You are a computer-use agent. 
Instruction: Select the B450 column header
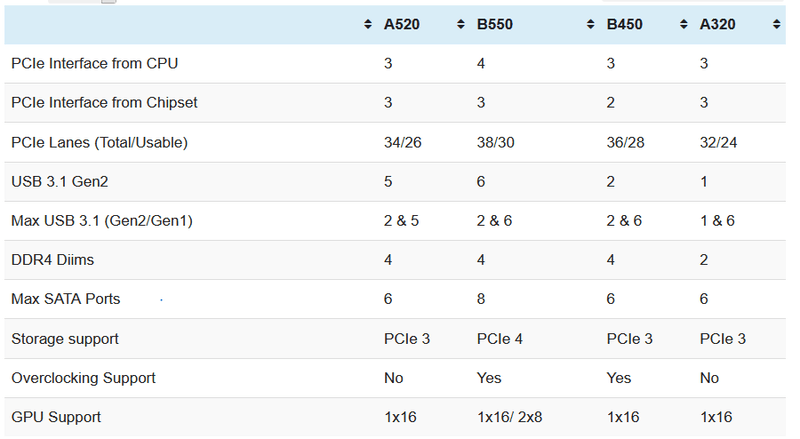pos(625,25)
